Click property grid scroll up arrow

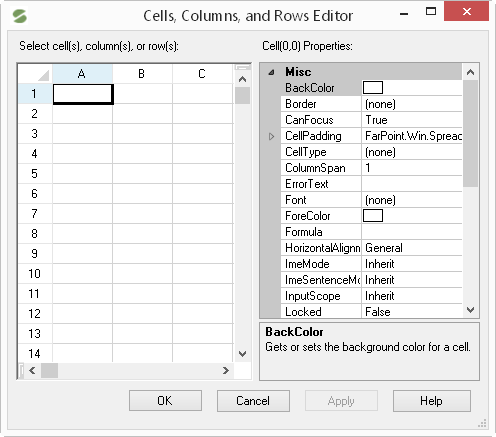click(470, 72)
